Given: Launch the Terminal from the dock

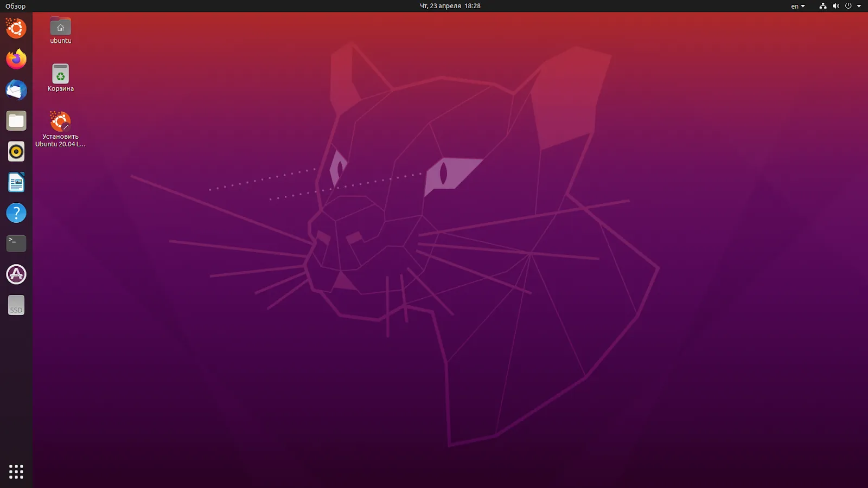Looking at the screenshot, I should click(16, 243).
